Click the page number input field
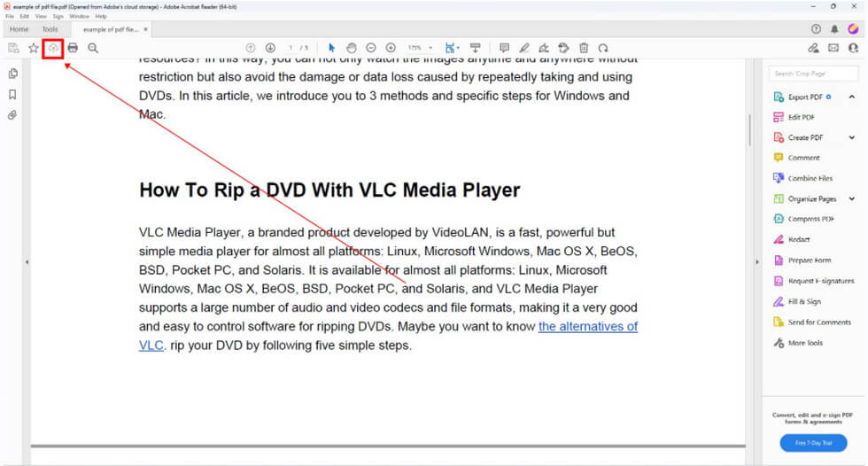The image size is (868, 466). pyautogui.click(x=291, y=48)
